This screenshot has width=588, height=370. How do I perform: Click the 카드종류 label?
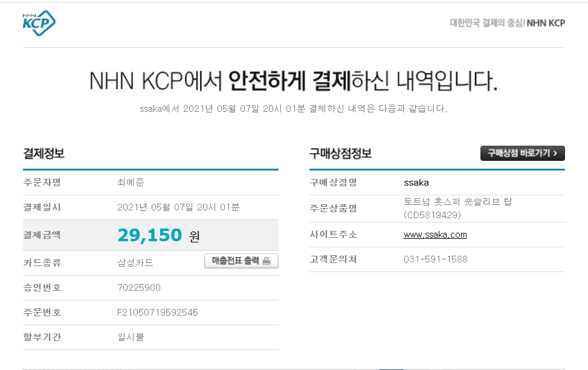click(x=42, y=262)
